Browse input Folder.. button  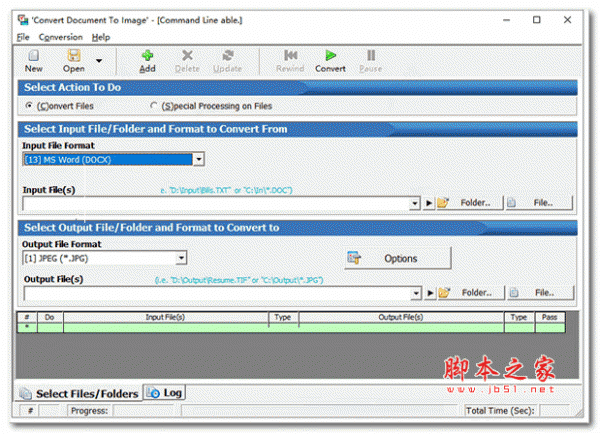pyautogui.click(x=470, y=203)
